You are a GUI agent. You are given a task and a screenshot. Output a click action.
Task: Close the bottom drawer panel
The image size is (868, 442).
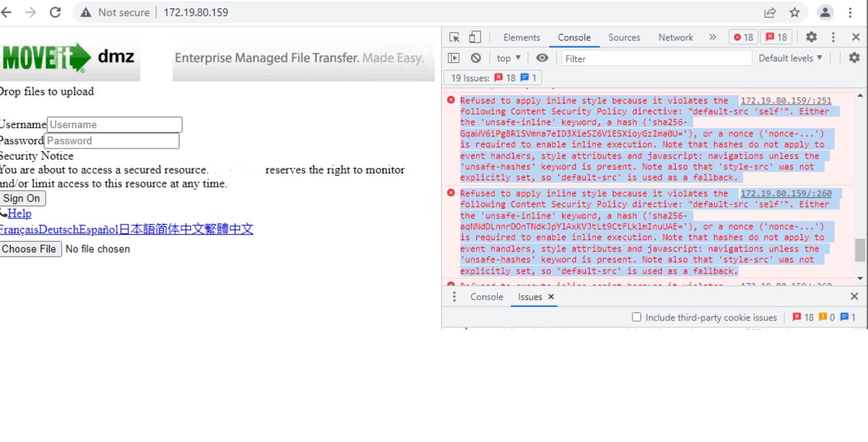click(x=854, y=296)
